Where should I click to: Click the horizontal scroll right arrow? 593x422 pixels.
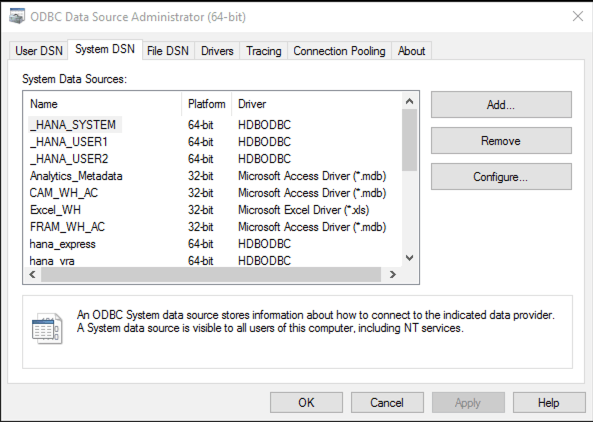tap(393, 275)
